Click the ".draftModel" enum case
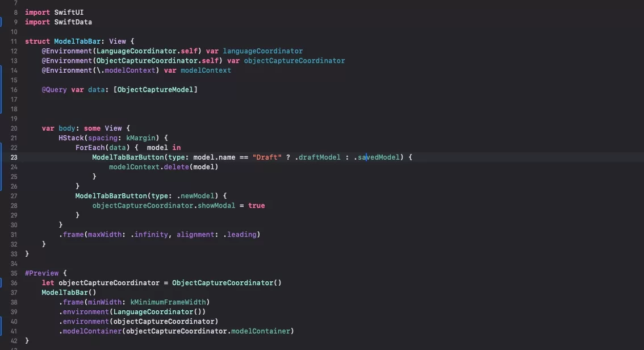This screenshot has height=350, width=644. [x=317, y=157]
